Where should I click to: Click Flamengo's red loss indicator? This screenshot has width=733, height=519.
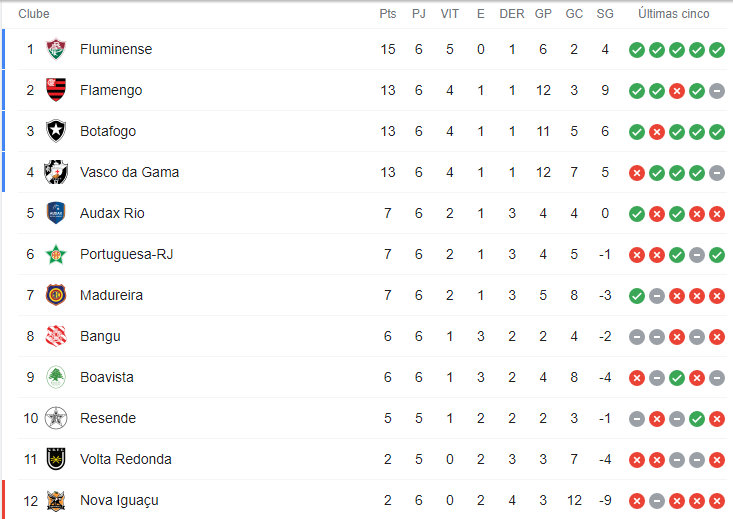676,91
